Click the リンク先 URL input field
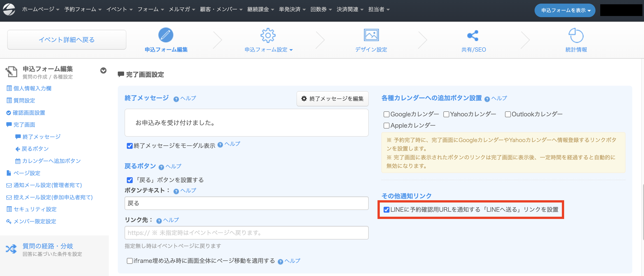 pos(246,233)
